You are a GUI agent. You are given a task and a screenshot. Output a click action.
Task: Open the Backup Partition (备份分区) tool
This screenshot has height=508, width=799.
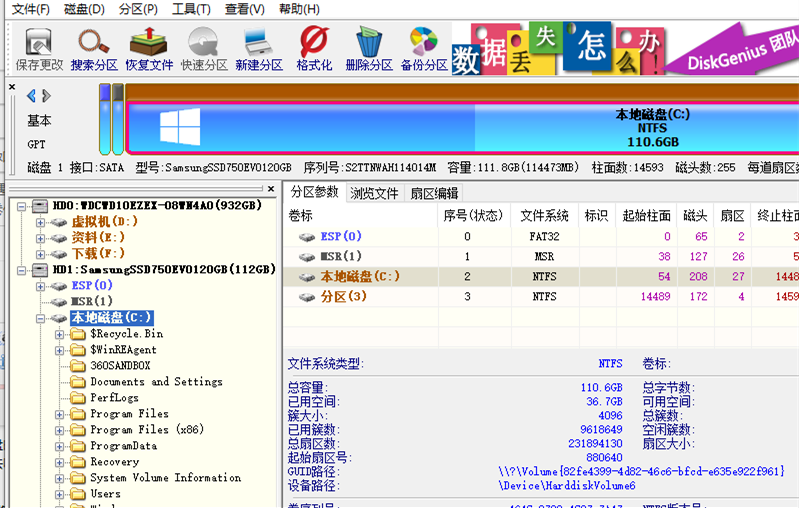click(423, 49)
